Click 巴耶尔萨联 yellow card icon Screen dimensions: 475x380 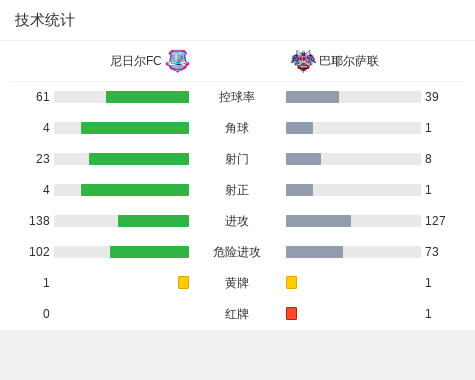291,282
